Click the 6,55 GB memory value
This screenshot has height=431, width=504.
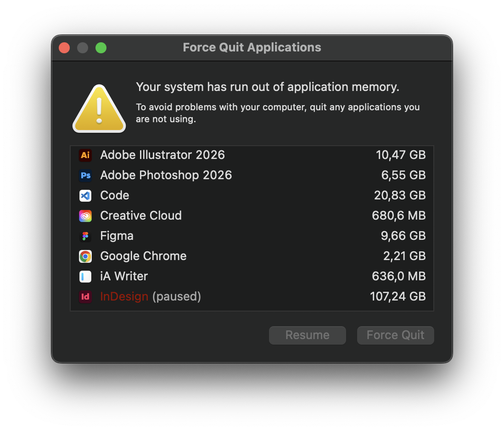coord(403,176)
